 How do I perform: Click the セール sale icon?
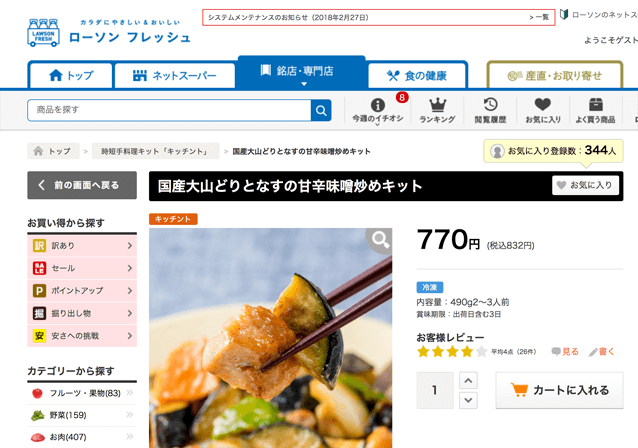[x=39, y=268]
